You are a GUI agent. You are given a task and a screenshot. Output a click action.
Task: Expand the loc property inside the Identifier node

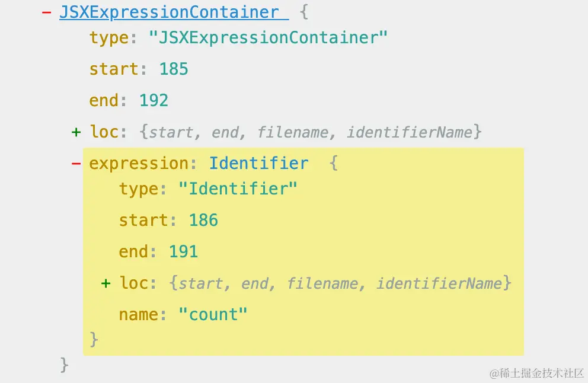[106, 283]
